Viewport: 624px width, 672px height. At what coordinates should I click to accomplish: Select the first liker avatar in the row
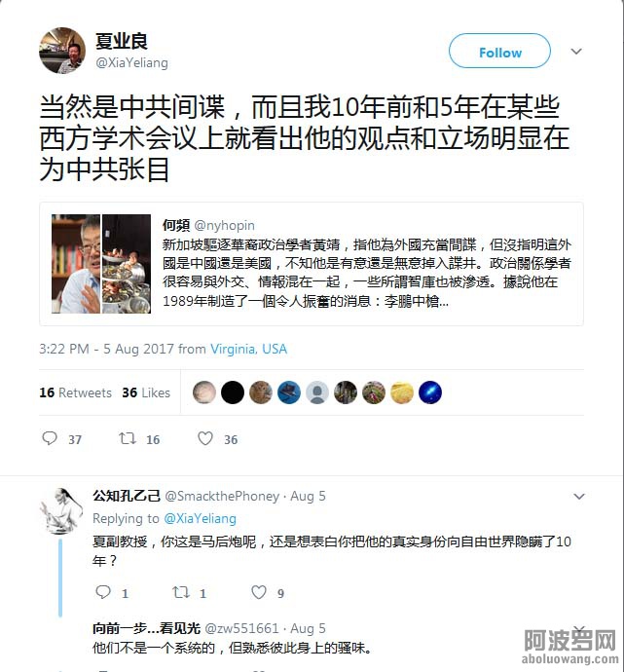(x=204, y=392)
